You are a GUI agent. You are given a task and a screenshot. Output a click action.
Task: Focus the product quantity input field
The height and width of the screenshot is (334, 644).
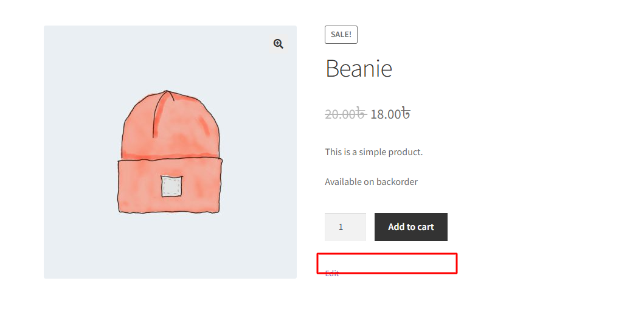coord(345,227)
